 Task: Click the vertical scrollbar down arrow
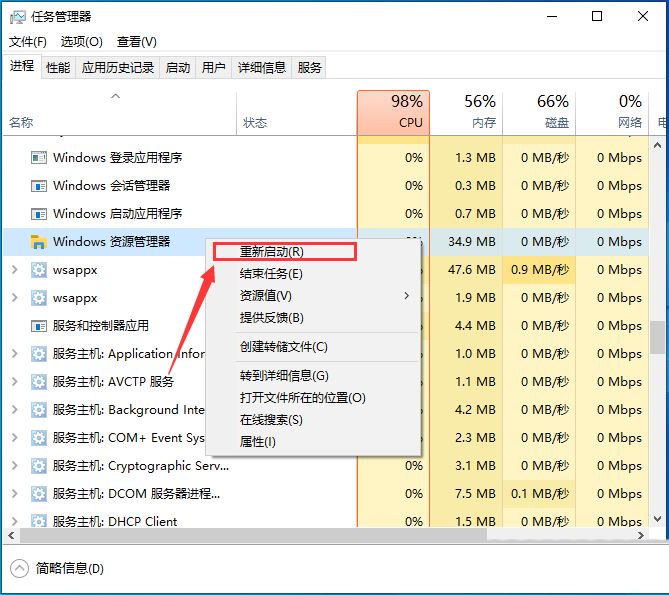pyautogui.click(x=657, y=519)
